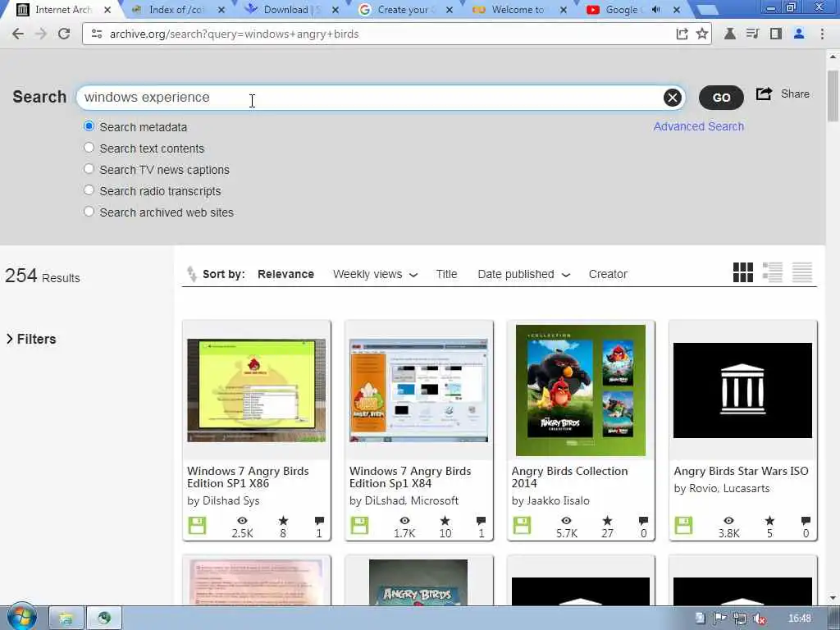Click the software icon on Windows 7 Angry Birds X86 card
This screenshot has width=840, height=630.
pyautogui.click(x=197, y=526)
